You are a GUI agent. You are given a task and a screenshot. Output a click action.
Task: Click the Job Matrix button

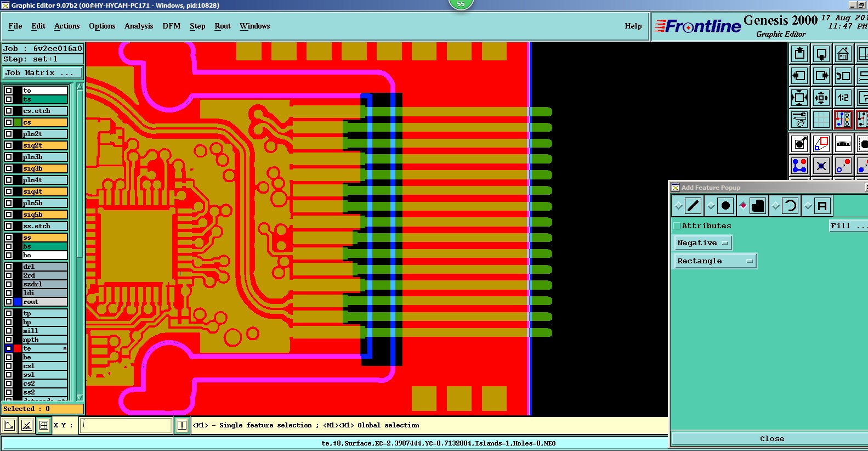pyautogui.click(x=43, y=72)
